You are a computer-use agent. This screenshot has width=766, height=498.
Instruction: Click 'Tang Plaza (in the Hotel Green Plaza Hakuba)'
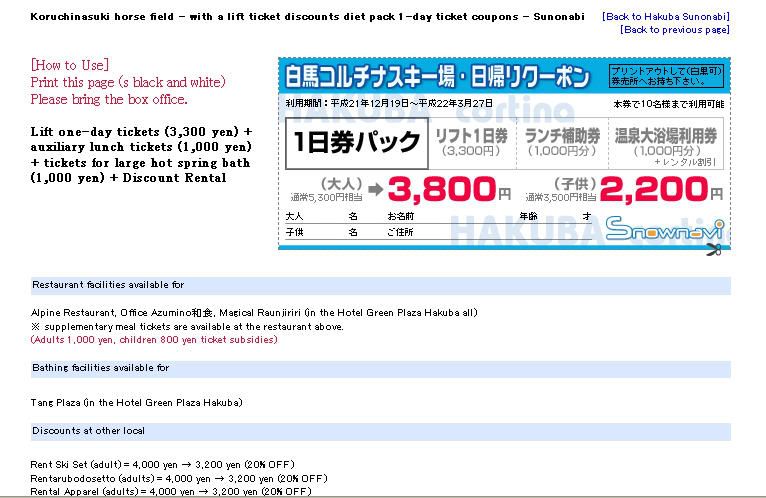136,403
